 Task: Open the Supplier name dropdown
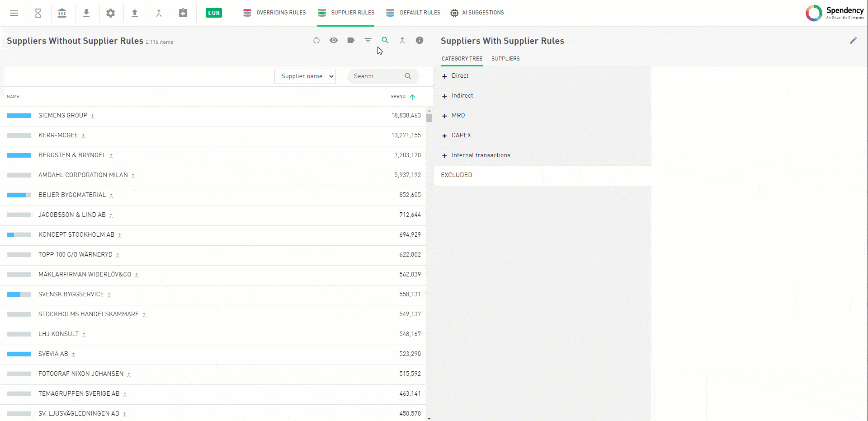(x=305, y=76)
